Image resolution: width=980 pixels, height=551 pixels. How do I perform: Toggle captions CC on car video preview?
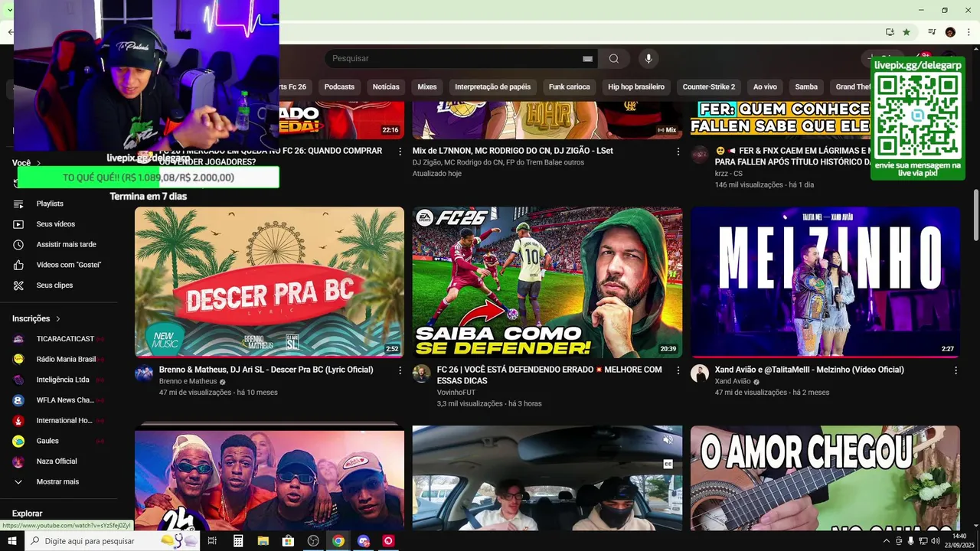coord(668,464)
